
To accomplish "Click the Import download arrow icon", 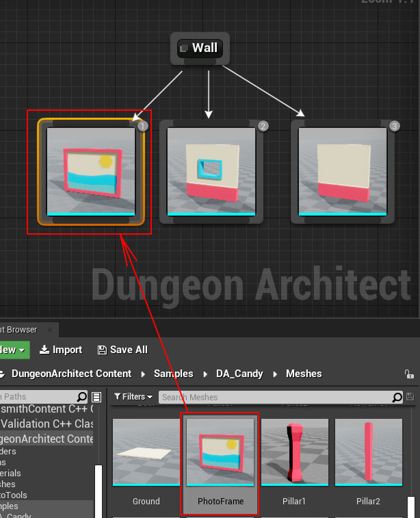I will click(44, 350).
